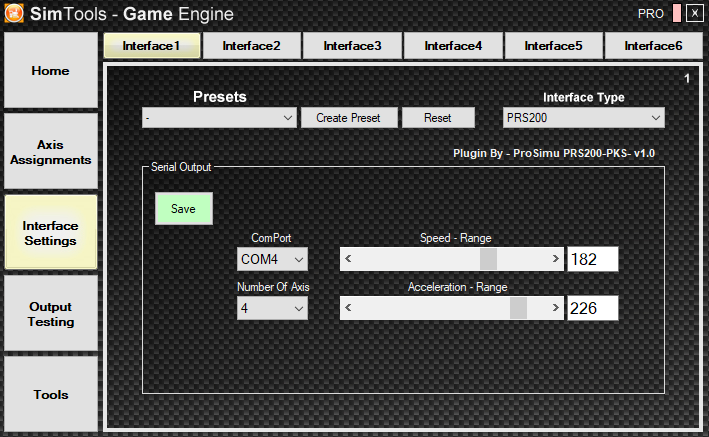Screen dimensions: 709x437
Task: Open the ComPort COM4 dropdown
Action: (x=272, y=259)
